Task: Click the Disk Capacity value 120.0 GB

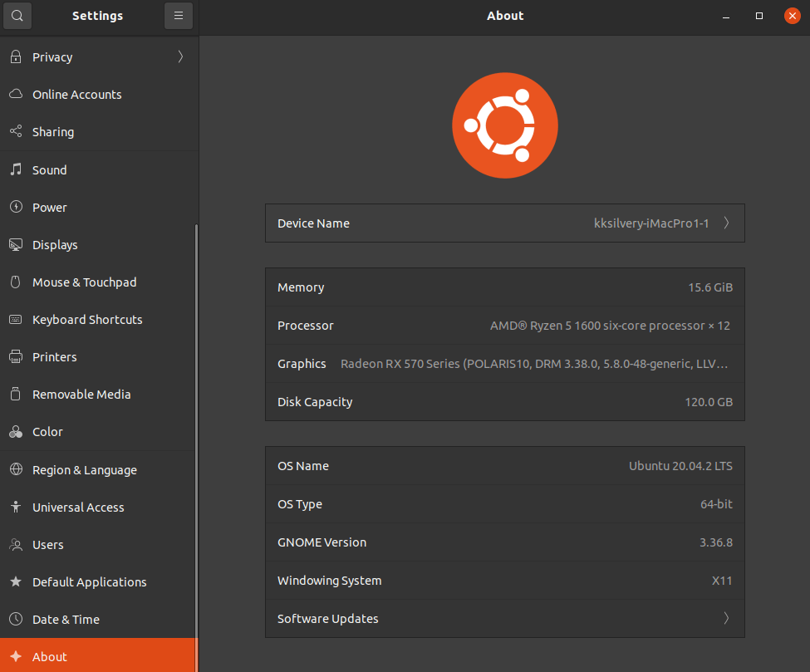Action: (709, 402)
